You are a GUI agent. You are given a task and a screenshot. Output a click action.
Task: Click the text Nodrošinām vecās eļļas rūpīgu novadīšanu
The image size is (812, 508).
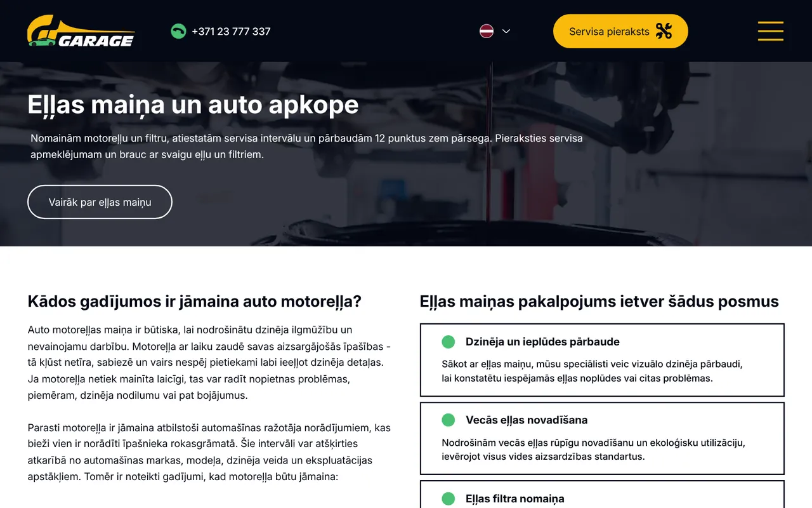[593, 449]
